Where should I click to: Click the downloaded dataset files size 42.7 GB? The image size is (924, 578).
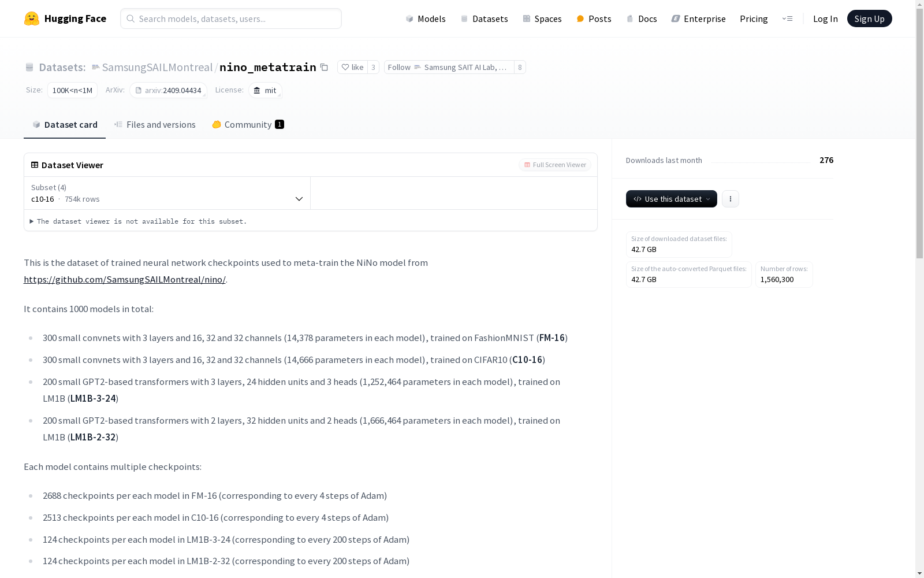[644, 249]
